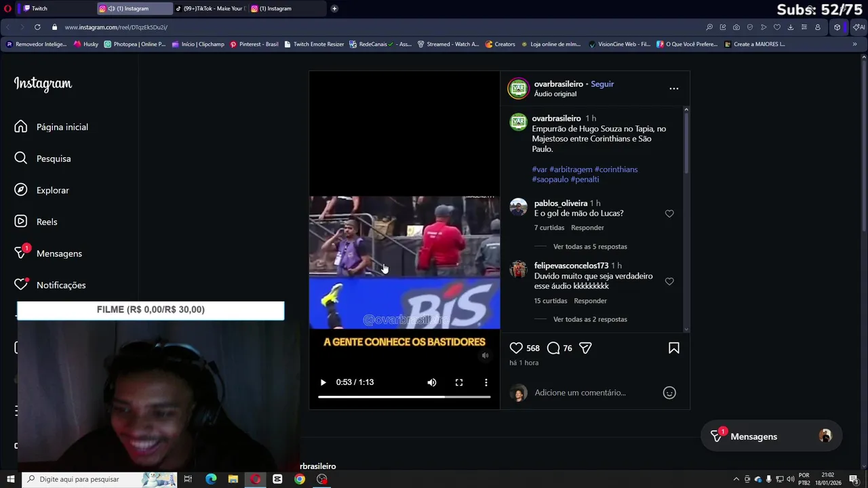
Task: Click the add a comment field
Action: (x=580, y=392)
